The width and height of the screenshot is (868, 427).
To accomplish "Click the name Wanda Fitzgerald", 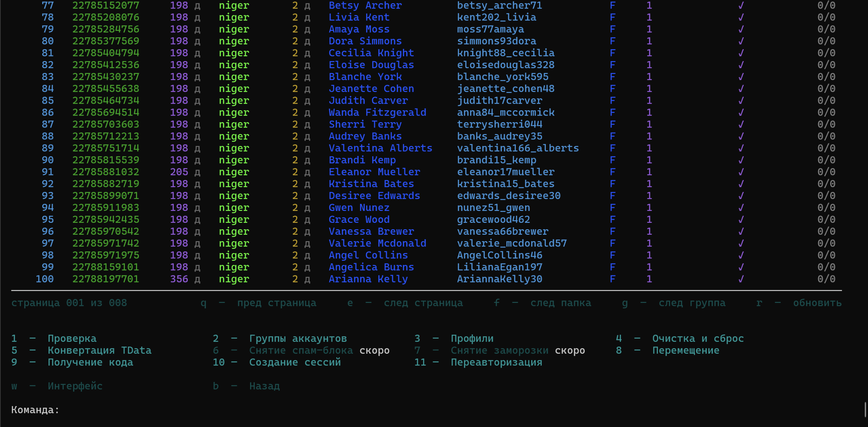I will (x=377, y=113).
